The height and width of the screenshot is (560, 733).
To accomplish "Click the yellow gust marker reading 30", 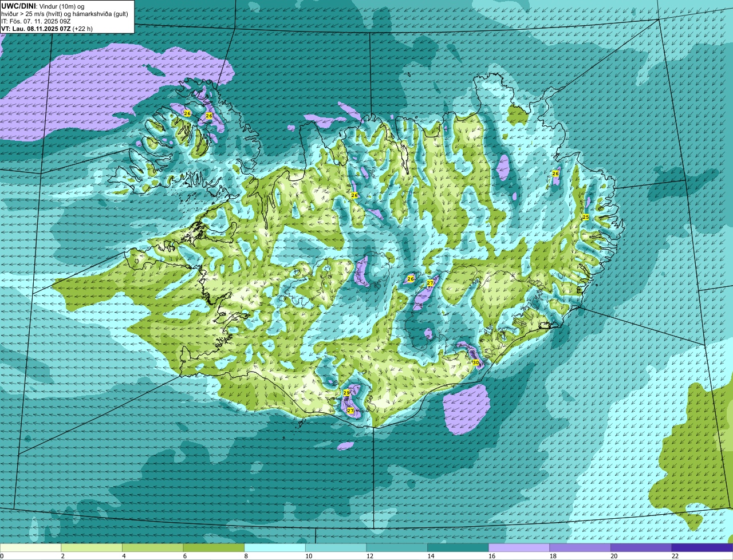I will [x=475, y=362].
